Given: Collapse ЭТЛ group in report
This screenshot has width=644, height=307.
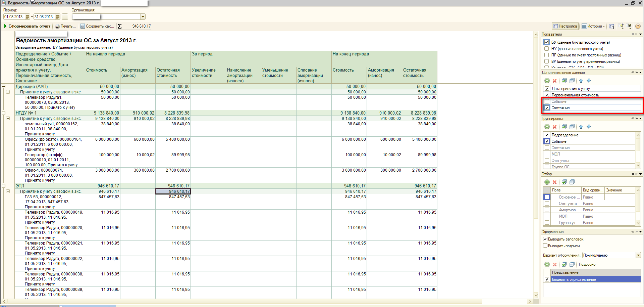Looking at the screenshot, I should click(3, 186).
